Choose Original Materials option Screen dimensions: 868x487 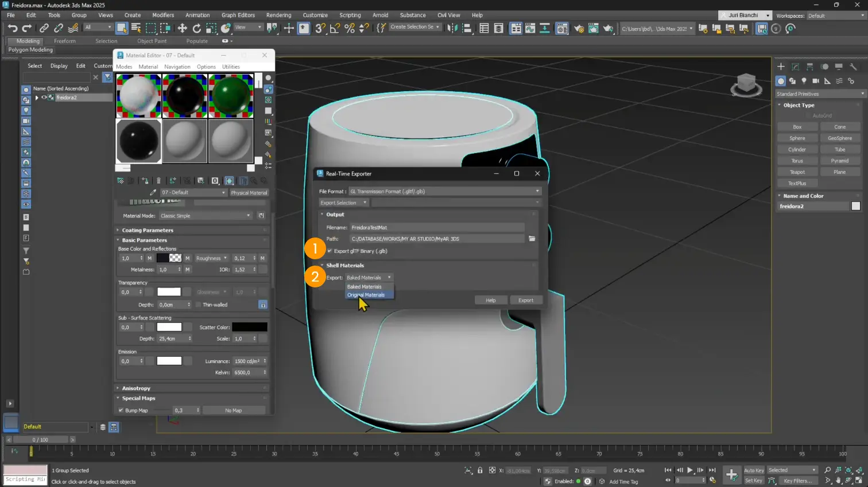pos(366,295)
